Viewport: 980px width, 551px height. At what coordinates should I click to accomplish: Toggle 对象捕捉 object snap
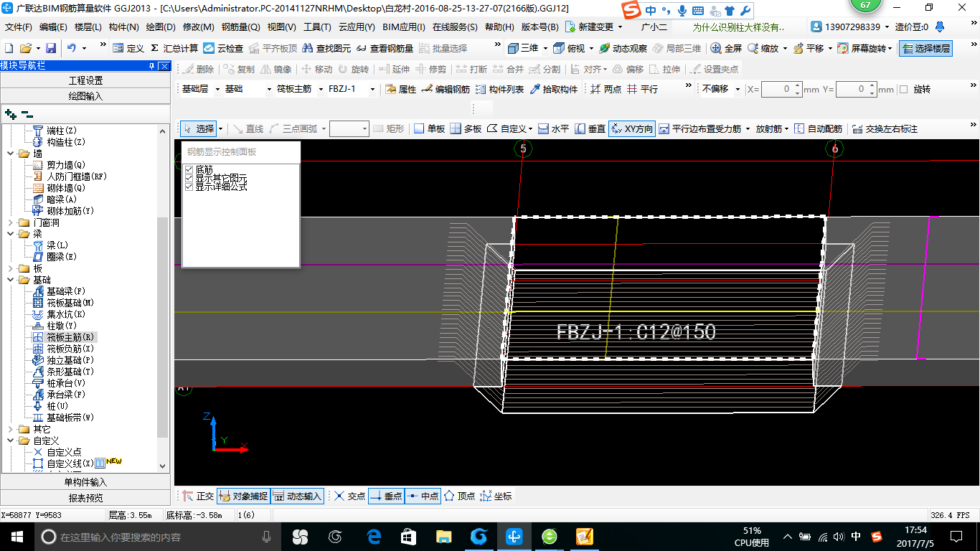[x=243, y=496]
